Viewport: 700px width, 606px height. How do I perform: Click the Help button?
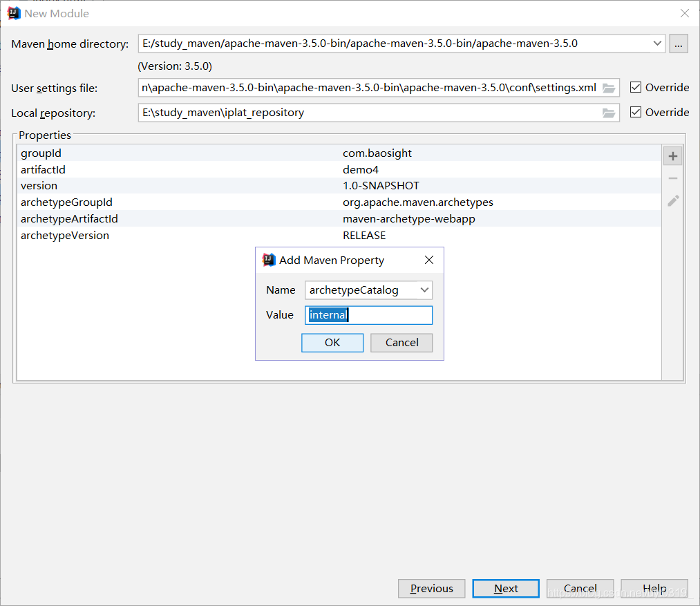pos(654,589)
